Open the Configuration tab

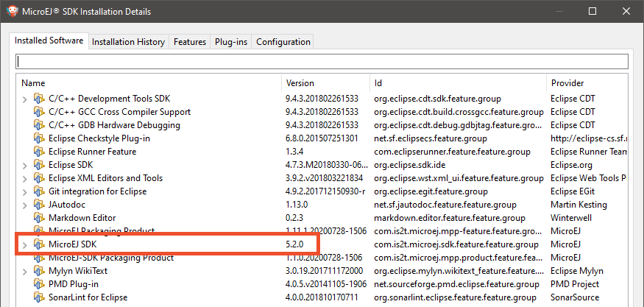tap(283, 42)
